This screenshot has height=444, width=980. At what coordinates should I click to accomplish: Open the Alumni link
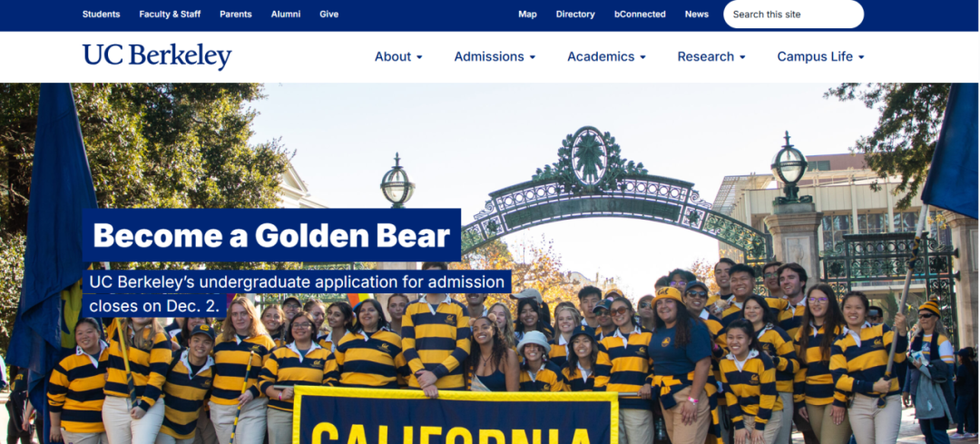(286, 14)
